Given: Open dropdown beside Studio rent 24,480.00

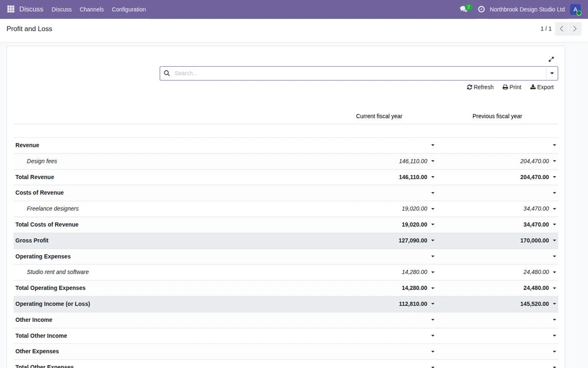Looking at the screenshot, I should click(555, 272).
